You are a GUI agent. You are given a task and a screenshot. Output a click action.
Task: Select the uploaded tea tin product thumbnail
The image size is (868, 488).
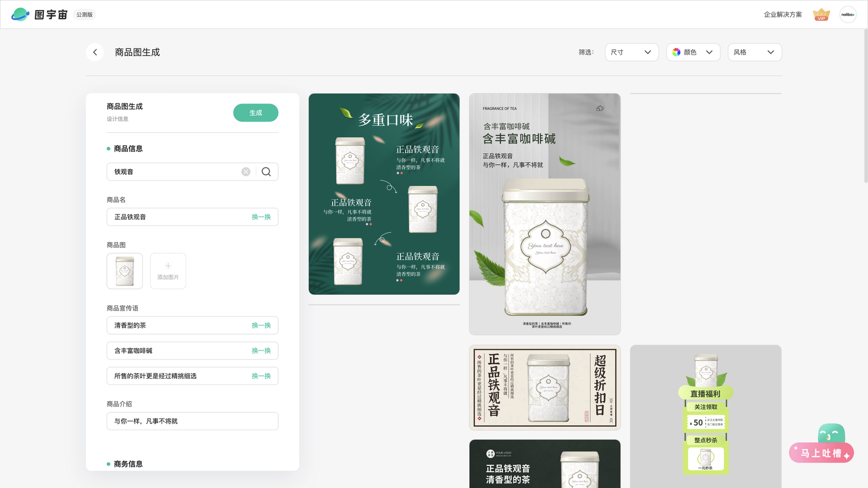click(124, 271)
